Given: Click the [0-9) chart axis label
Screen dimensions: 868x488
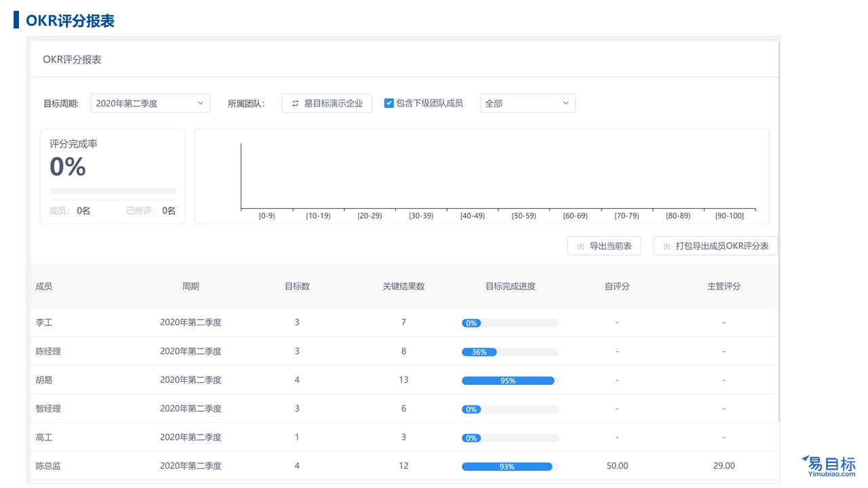Looking at the screenshot, I should (267, 216).
